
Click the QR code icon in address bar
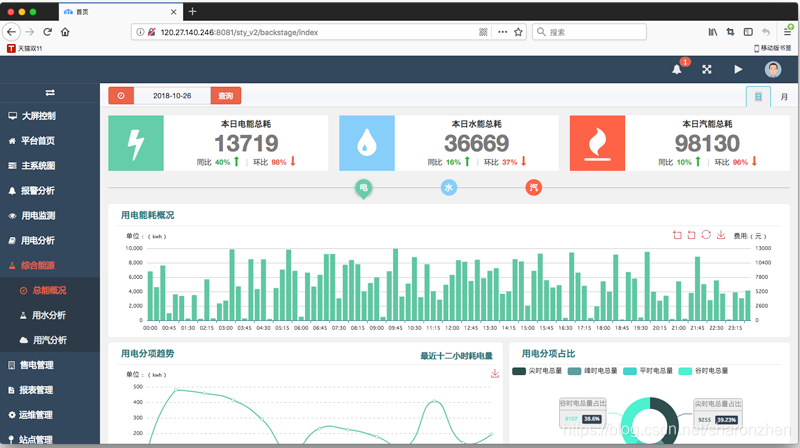point(483,32)
